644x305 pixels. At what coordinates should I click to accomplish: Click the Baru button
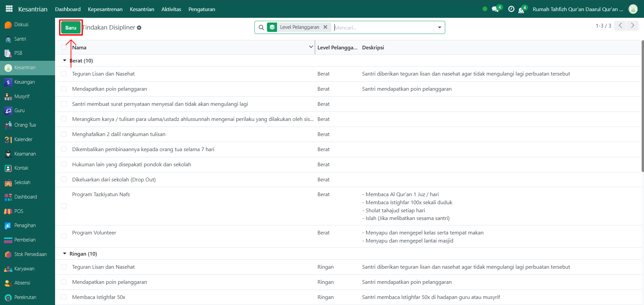71,28
